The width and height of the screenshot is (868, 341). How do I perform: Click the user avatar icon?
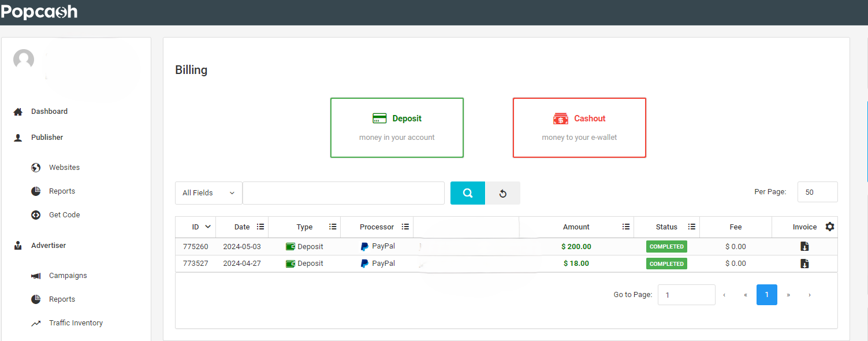[24, 60]
